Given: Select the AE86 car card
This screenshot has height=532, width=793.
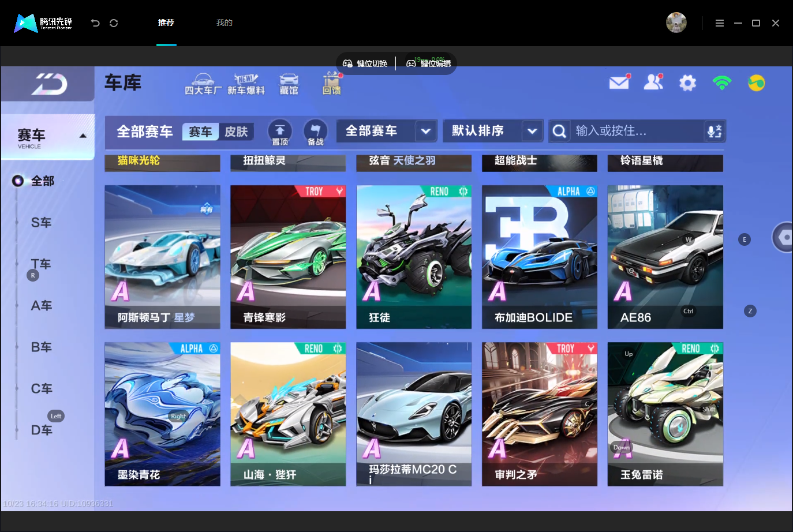Looking at the screenshot, I should (665, 257).
